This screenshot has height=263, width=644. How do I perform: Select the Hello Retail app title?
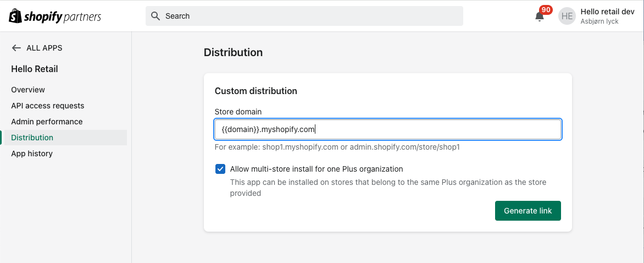click(x=35, y=69)
